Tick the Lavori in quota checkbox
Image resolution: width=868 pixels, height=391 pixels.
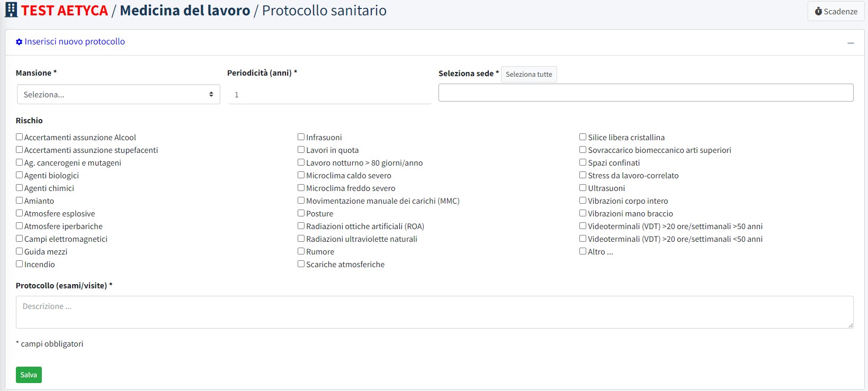tap(301, 150)
